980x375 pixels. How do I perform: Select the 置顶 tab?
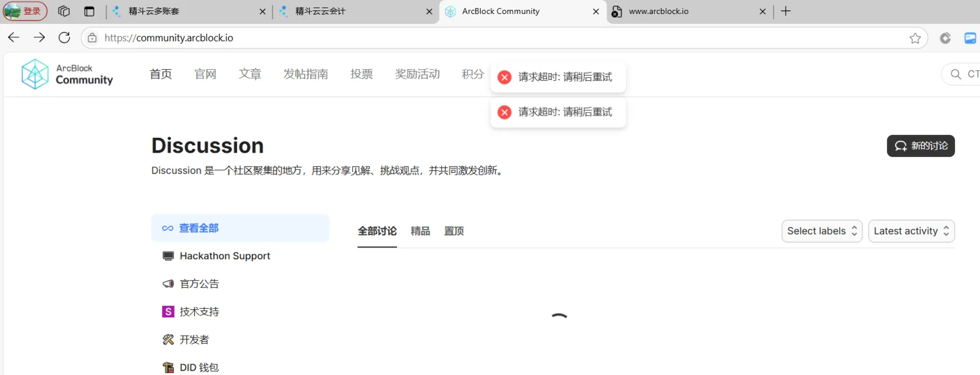pos(454,231)
